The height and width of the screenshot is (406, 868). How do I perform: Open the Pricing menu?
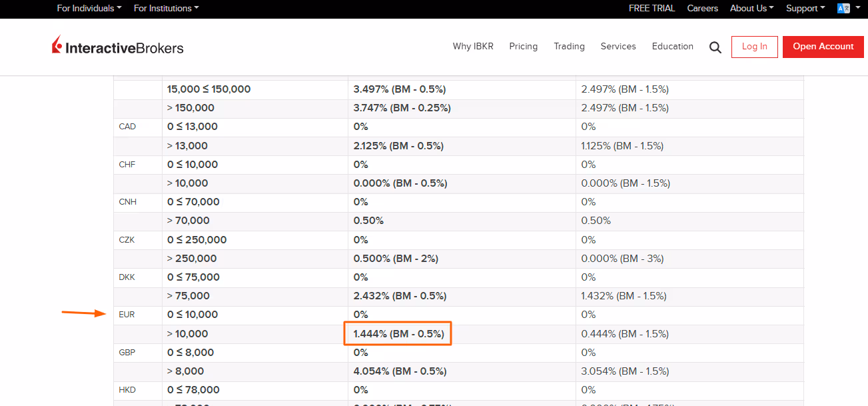(524, 47)
